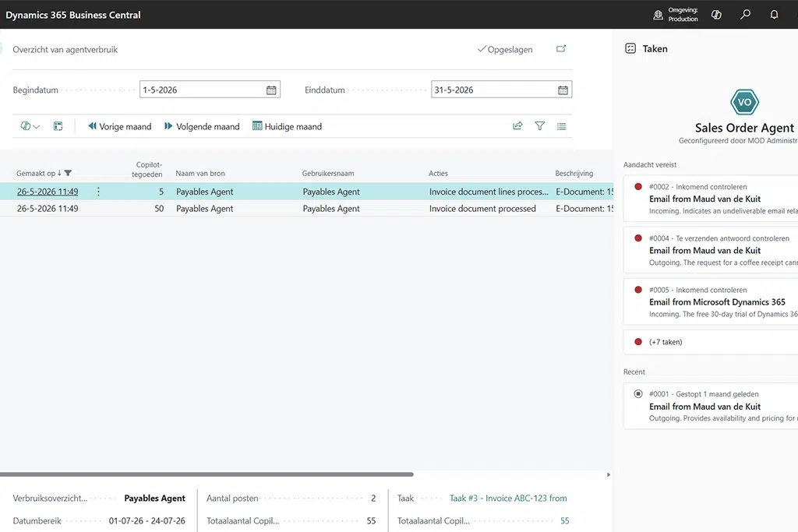Screen dimensions: 798x532
Task: Open the analysis mode toolbar icon
Action: [x=58, y=126]
